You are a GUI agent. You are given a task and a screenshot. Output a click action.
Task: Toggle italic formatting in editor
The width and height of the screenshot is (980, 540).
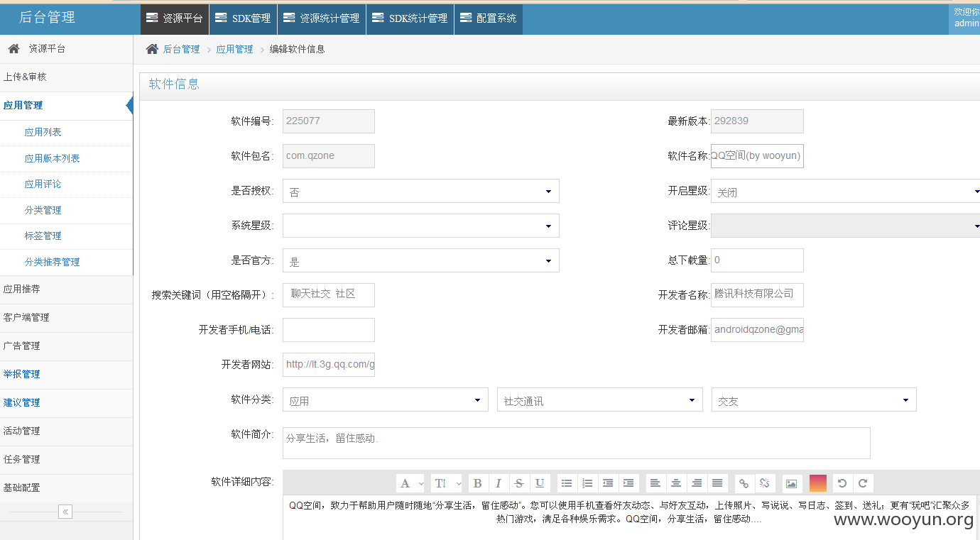[499, 483]
